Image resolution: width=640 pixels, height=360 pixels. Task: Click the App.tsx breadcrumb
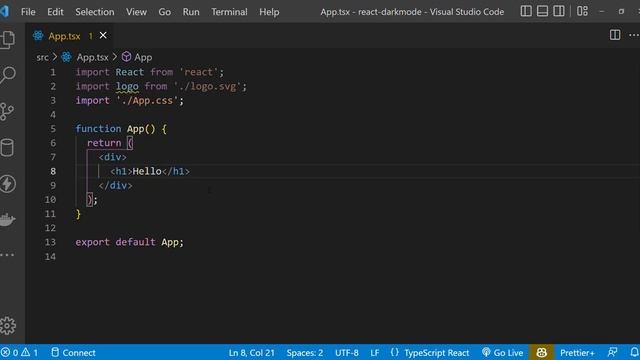pyautogui.click(x=92, y=57)
